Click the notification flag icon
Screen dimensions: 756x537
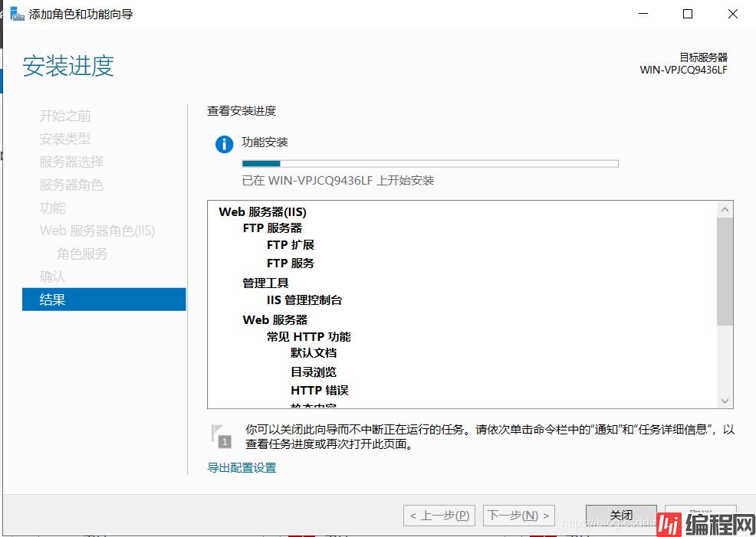pyautogui.click(x=219, y=435)
